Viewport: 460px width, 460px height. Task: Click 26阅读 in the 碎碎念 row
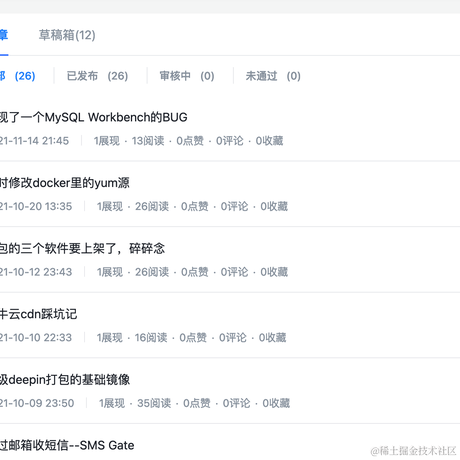pyautogui.click(x=152, y=272)
